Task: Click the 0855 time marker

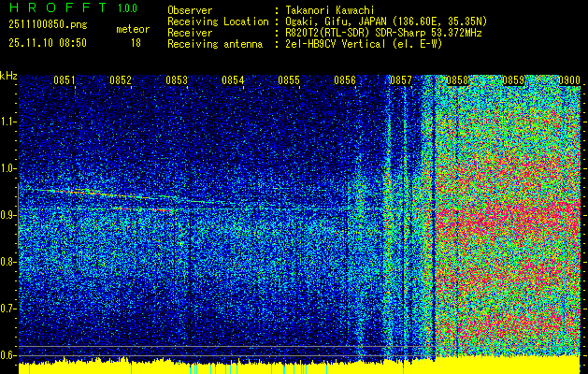Action: [289, 80]
